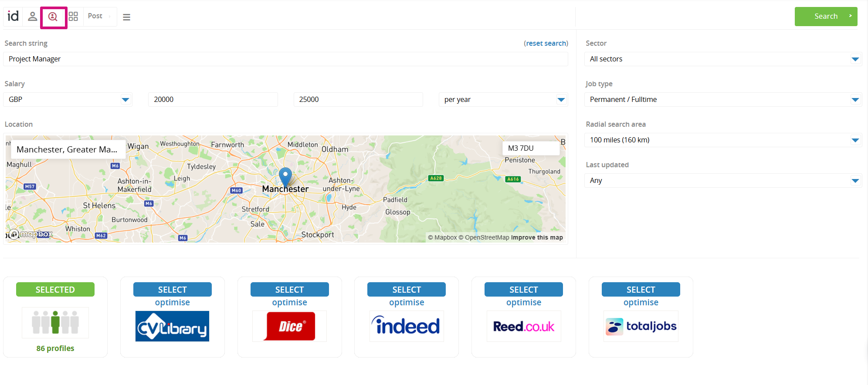Click the Manchester location text box on map
868x385 pixels.
point(68,149)
